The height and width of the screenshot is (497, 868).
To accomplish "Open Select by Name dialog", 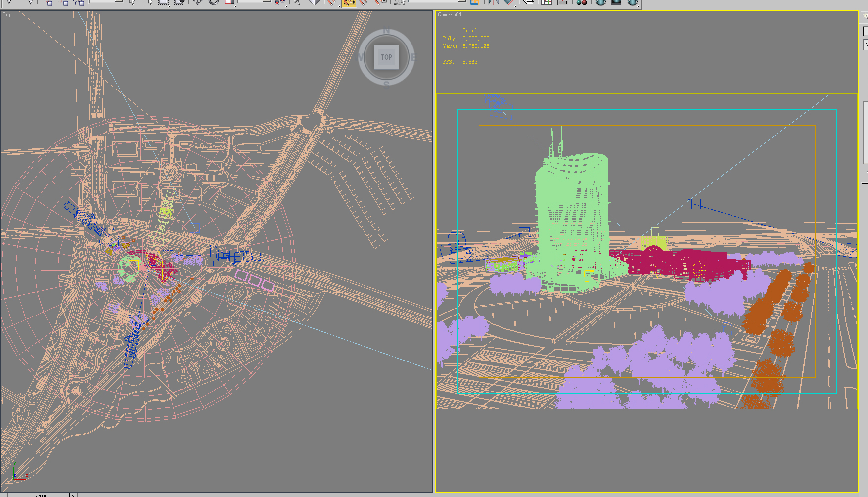I will tap(147, 3).
